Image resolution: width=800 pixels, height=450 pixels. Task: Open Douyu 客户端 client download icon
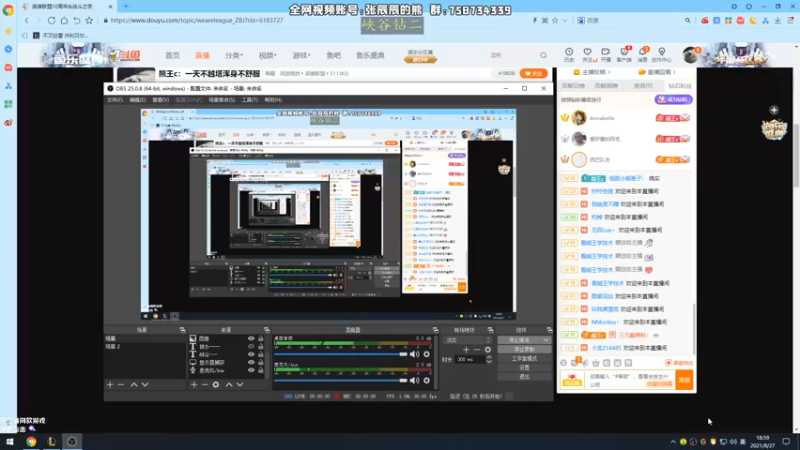tap(624, 54)
